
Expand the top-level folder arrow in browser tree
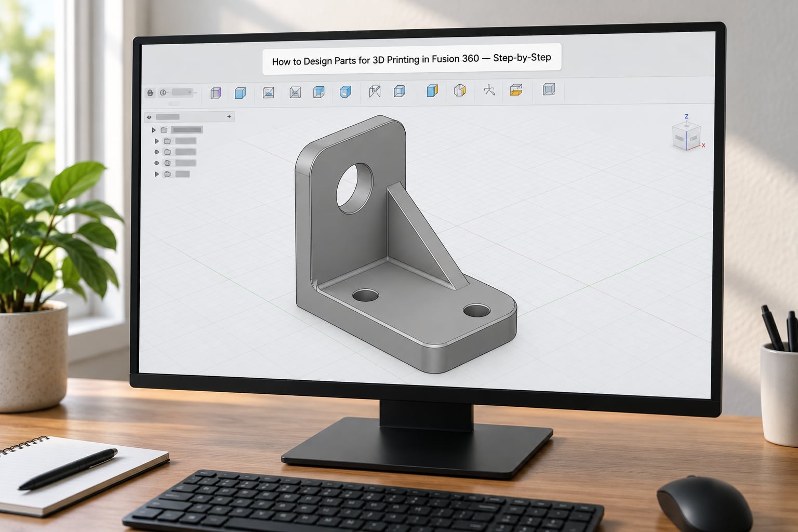click(x=154, y=130)
